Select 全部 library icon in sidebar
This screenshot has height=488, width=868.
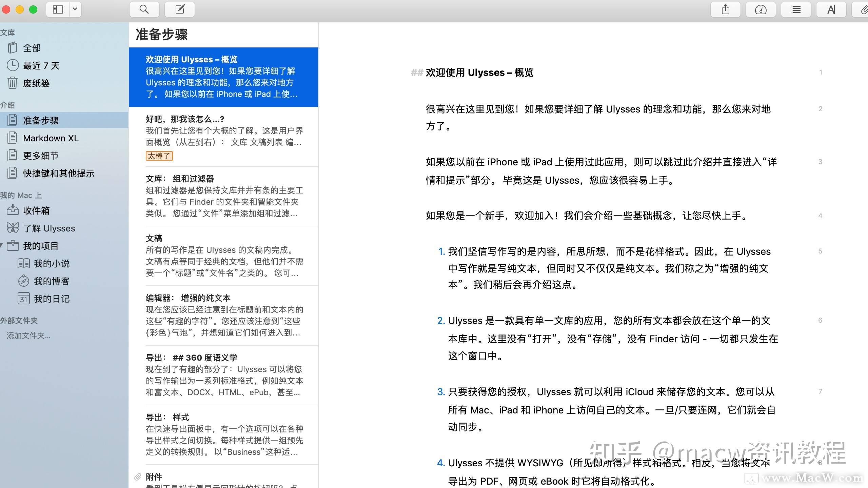tap(13, 48)
